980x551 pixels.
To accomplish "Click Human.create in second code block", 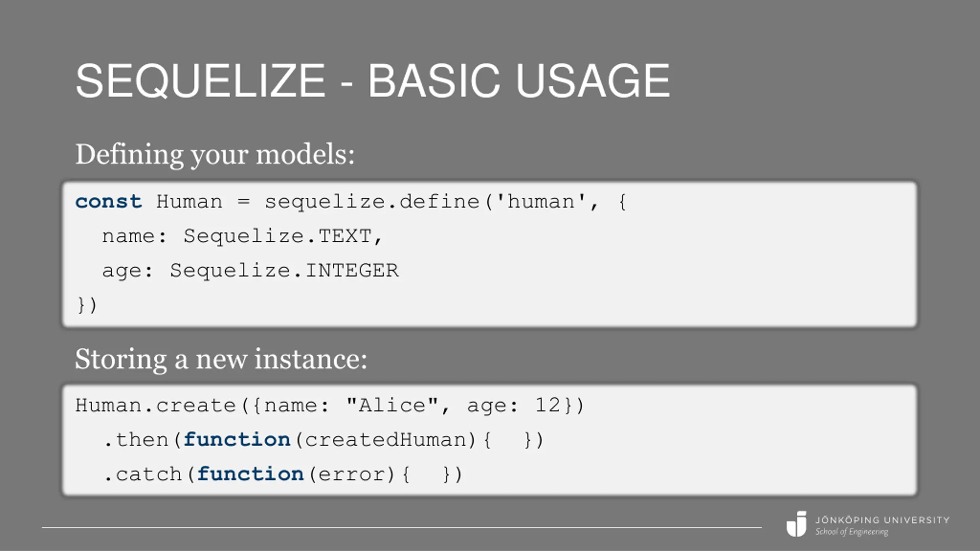I will [x=155, y=406].
